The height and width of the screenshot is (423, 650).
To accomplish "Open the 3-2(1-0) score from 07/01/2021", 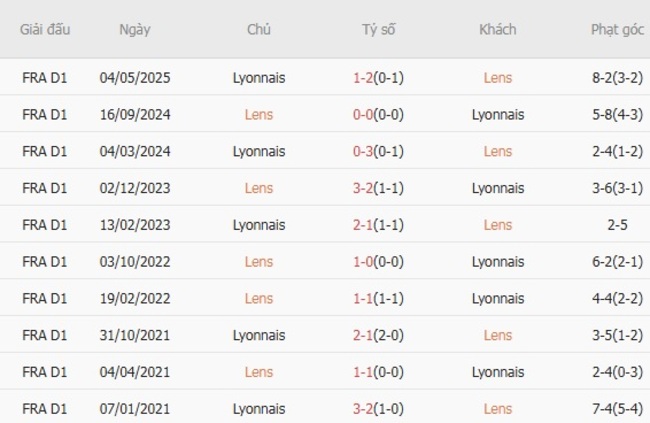I will click(378, 409).
